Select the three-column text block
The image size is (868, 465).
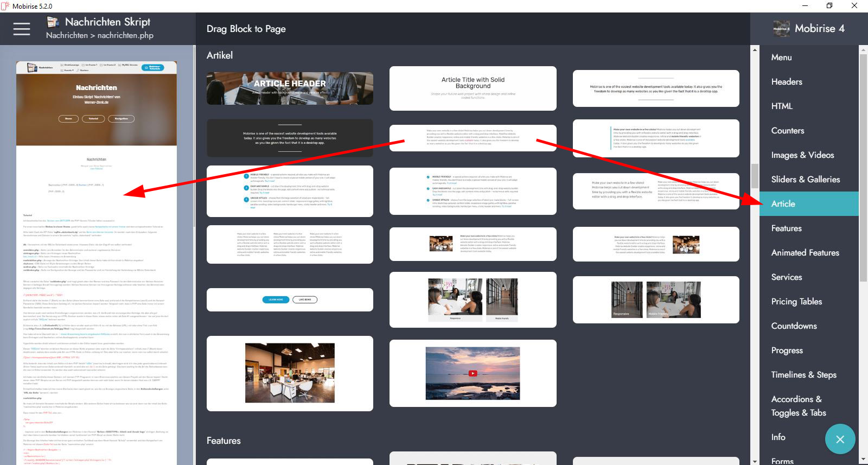290,244
